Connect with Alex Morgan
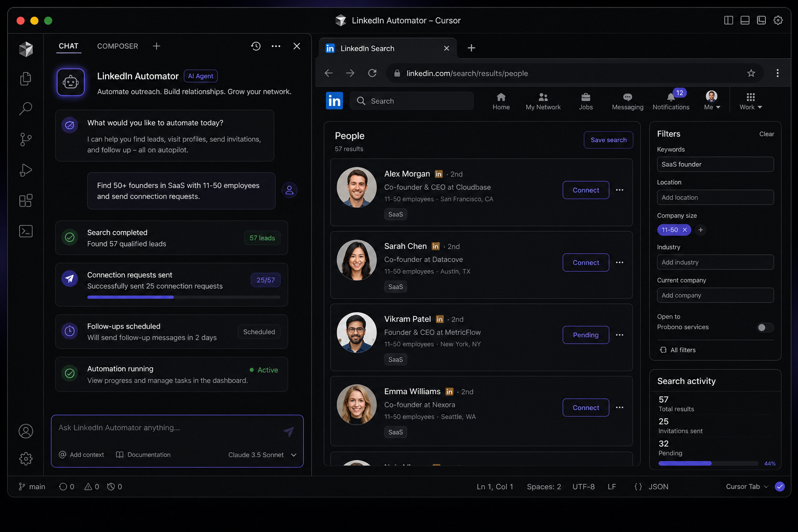Image resolution: width=798 pixels, height=532 pixels. click(x=586, y=190)
